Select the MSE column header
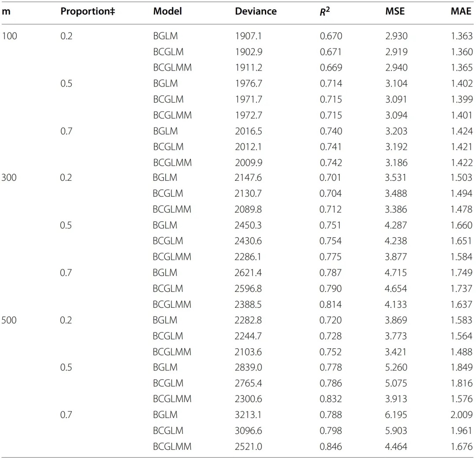 (x=395, y=11)
